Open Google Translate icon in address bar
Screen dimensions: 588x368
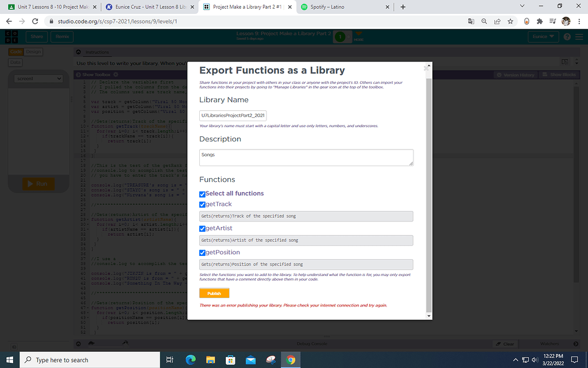click(x=471, y=21)
